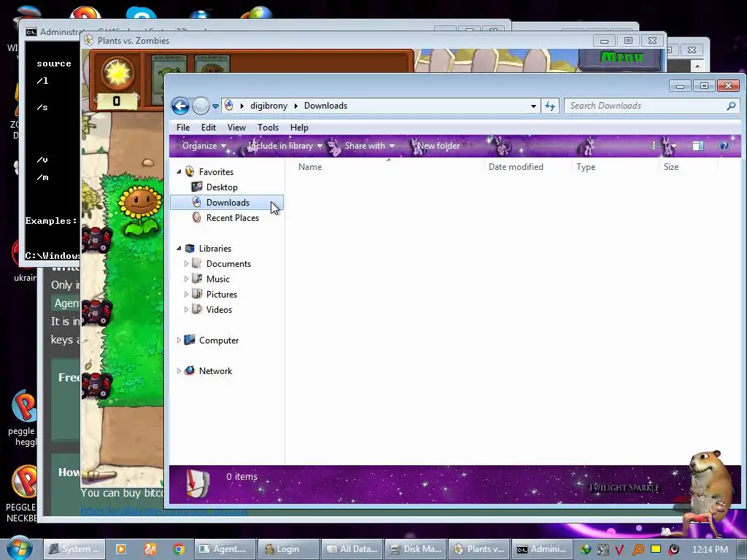This screenshot has height=560, width=747.
Task: Open the Edit menu
Action: (x=208, y=127)
